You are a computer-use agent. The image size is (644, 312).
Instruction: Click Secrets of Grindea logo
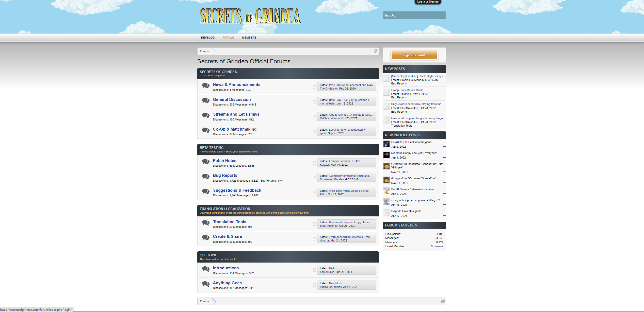250,16
